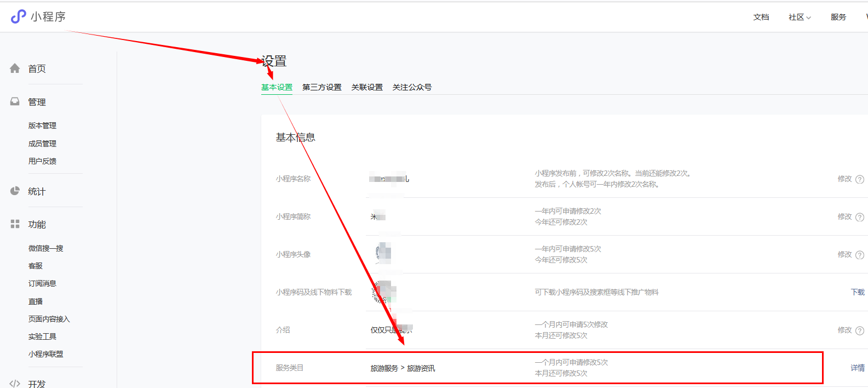Open 订阅消息 in sidebar
868x388 pixels.
(42, 283)
